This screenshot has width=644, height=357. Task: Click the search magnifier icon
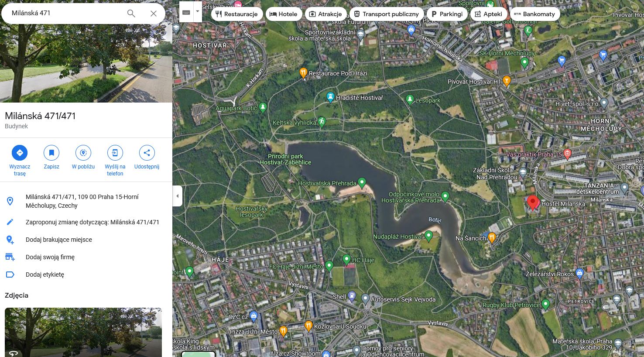131,14
